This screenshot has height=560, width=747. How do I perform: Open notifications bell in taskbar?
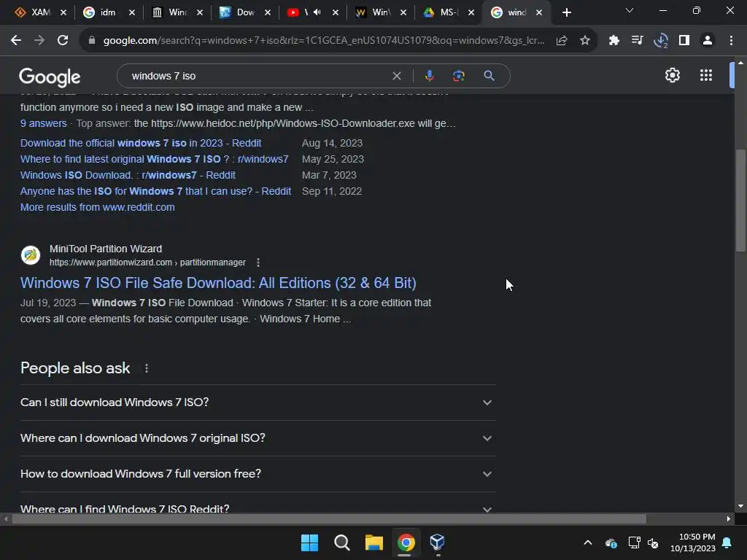tap(727, 542)
